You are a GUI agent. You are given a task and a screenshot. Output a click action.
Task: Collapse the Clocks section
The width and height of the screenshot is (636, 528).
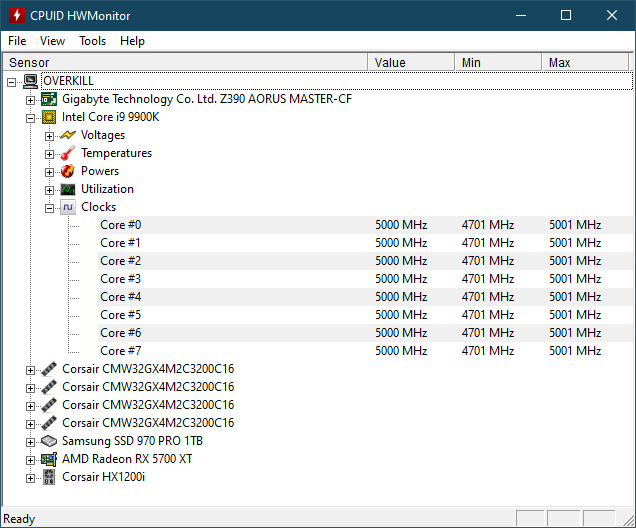49,208
